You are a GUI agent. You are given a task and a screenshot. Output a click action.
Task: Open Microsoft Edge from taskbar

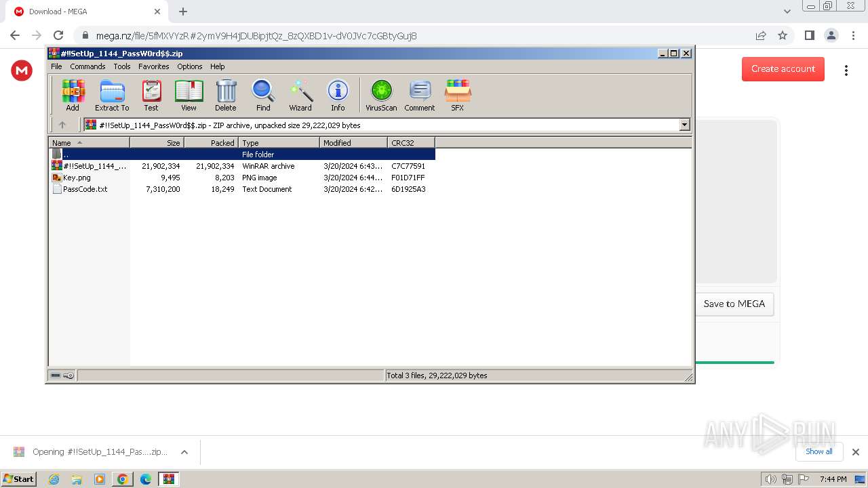click(x=146, y=479)
